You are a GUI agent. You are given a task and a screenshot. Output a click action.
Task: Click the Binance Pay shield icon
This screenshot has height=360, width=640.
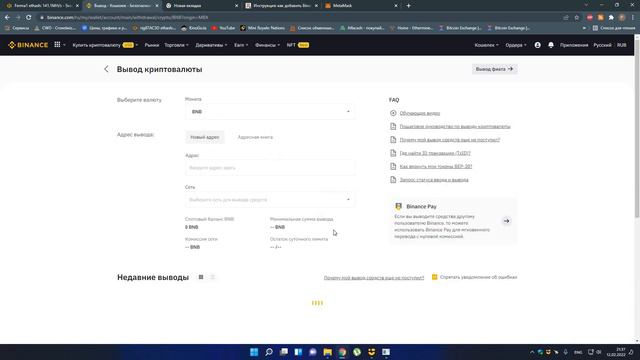click(x=399, y=206)
